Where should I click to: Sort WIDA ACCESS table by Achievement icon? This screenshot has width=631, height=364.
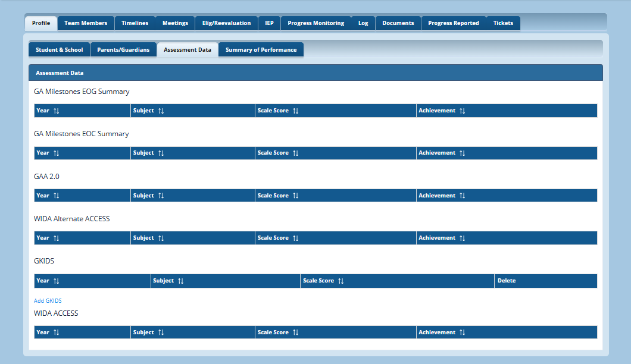click(x=462, y=332)
